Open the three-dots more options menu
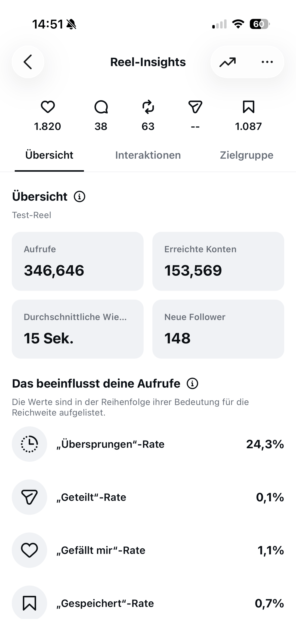This screenshot has height=644, width=296. (x=267, y=62)
